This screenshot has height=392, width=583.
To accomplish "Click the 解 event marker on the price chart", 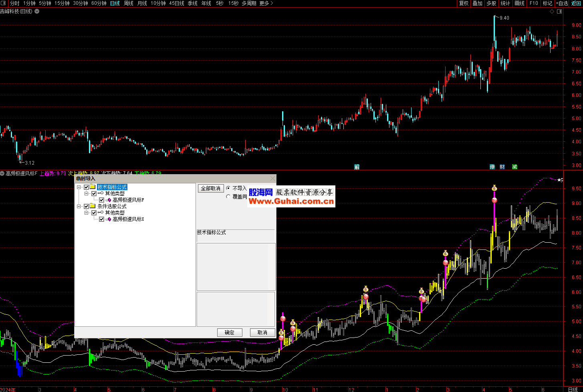I will (357, 167).
